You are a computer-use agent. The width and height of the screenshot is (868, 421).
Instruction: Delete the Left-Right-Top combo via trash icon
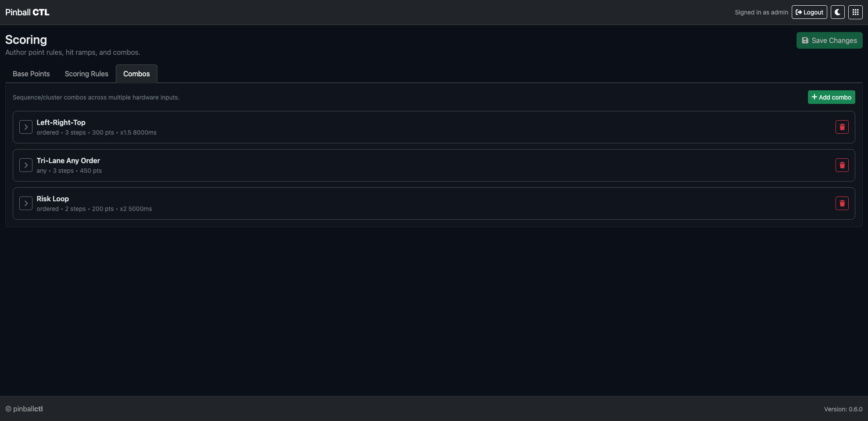(x=842, y=127)
